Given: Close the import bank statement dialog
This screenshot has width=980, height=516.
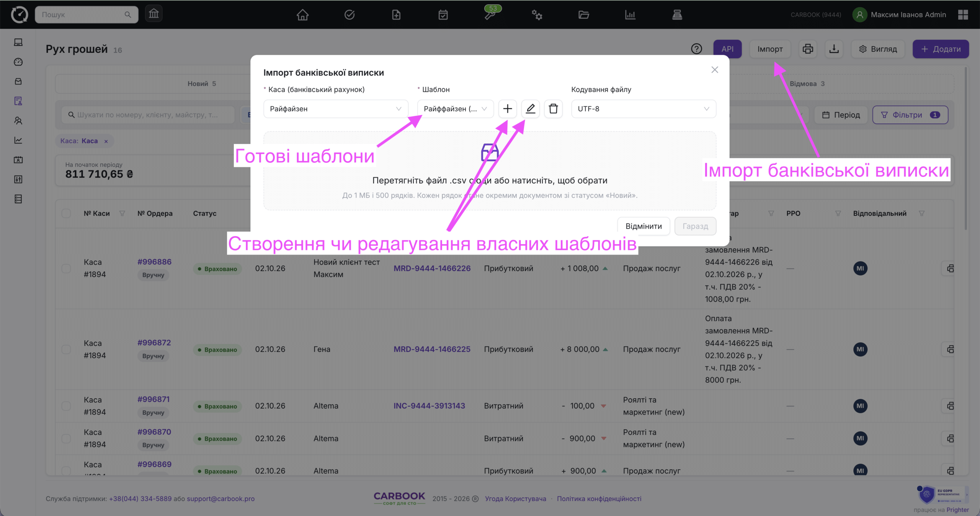Looking at the screenshot, I should click(714, 70).
